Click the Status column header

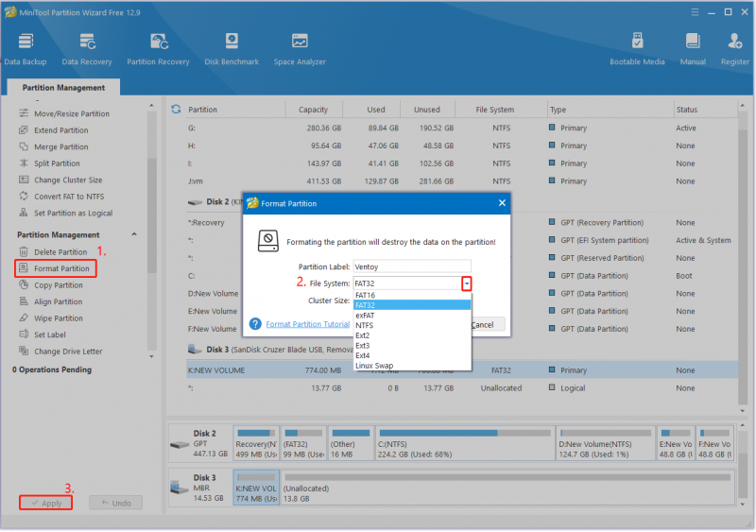click(687, 110)
